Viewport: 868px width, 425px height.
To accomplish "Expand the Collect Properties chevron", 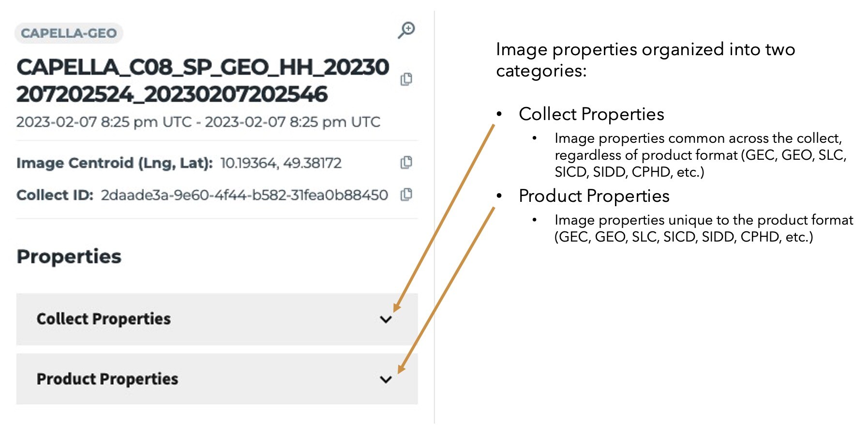I will coord(386,319).
